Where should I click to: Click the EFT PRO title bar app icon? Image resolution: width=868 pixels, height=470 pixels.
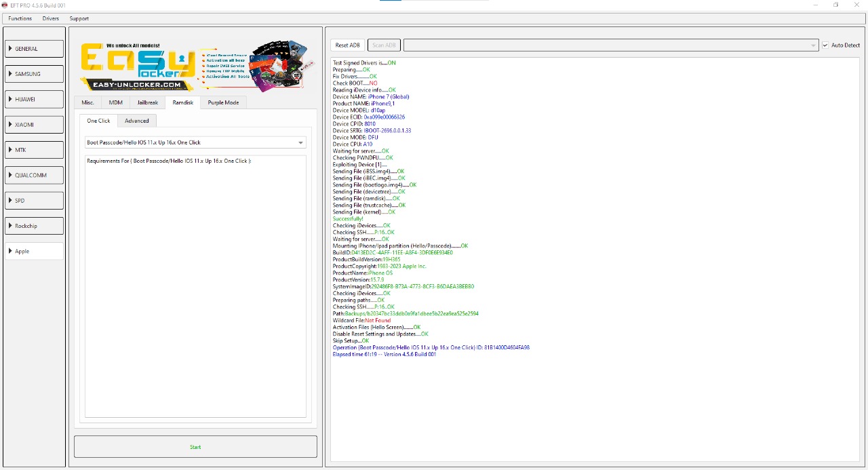4,5
